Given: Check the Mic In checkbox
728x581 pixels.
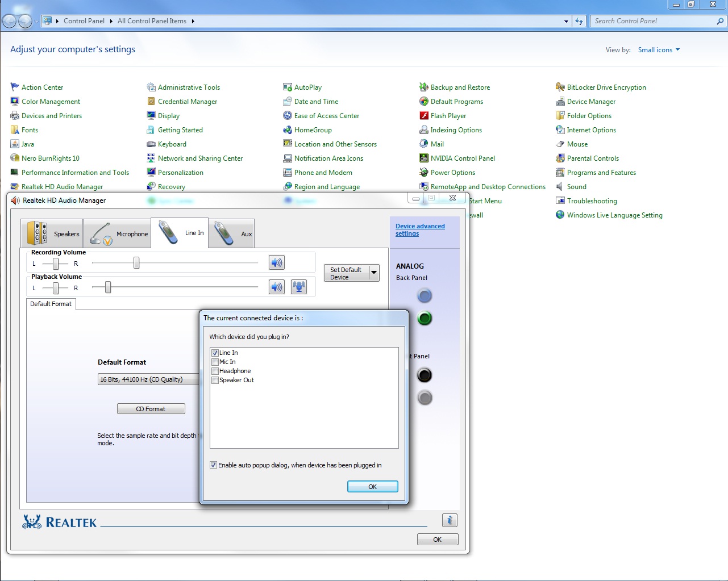Looking at the screenshot, I should pos(215,362).
